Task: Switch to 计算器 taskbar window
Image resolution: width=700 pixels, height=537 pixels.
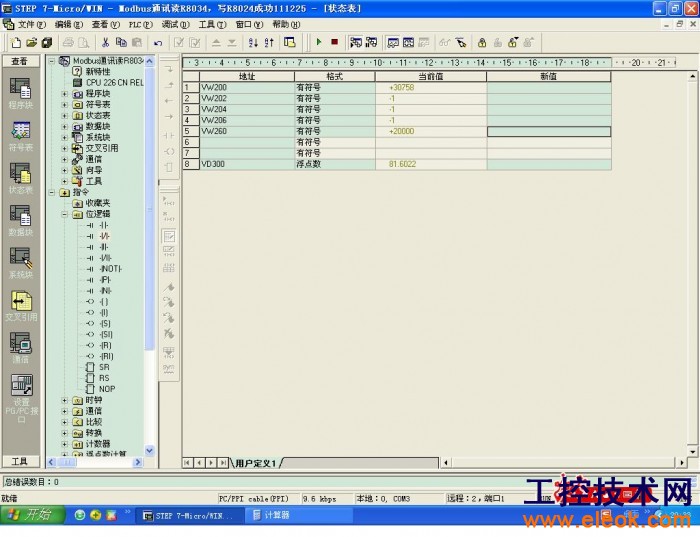Action: [298, 515]
